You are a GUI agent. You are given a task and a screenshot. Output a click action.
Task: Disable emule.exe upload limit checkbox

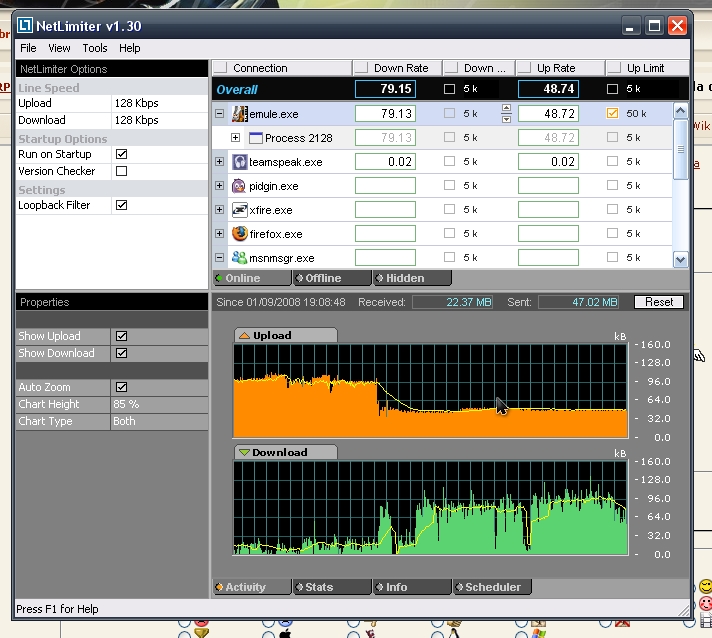click(613, 113)
